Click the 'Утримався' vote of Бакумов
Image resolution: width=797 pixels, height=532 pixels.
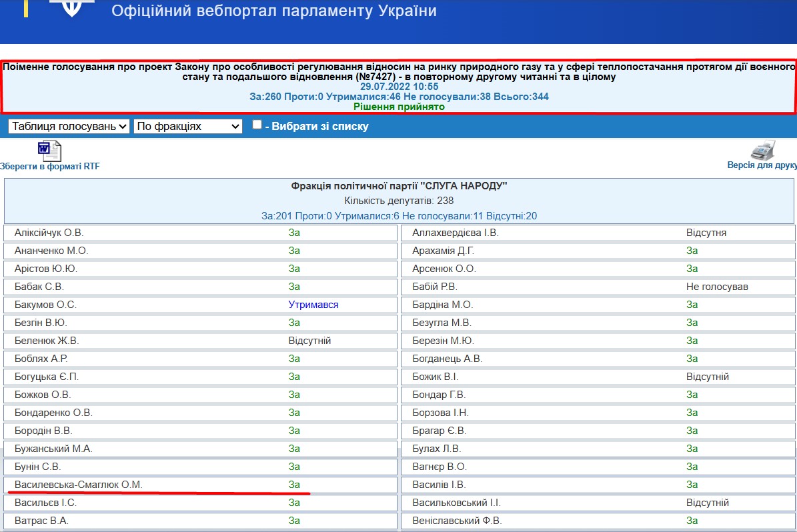coord(313,305)
